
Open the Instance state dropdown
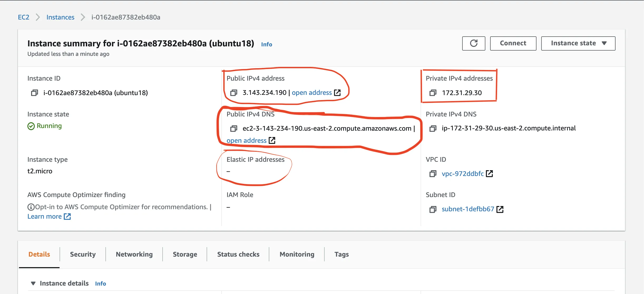[578, 43]
